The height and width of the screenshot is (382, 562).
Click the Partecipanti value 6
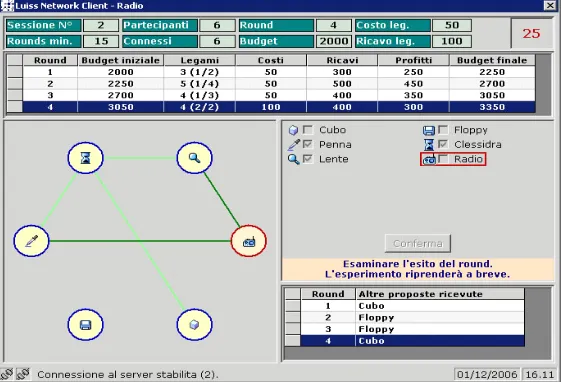pyautogui.click(x=217, y=25)
